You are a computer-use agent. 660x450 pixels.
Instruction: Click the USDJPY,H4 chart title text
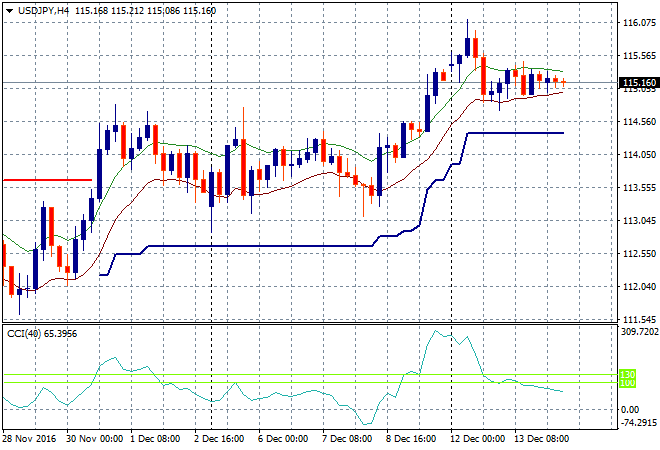tap(43, 11)
